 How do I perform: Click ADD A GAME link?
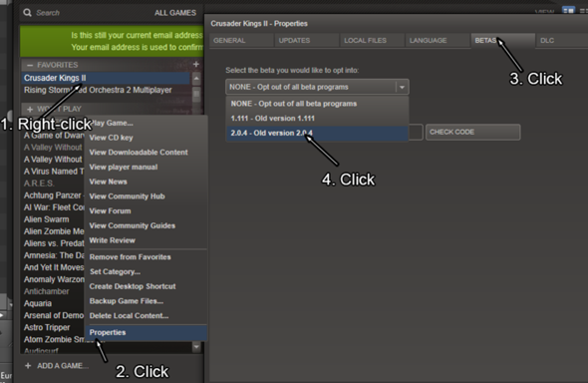click(x=63, y=366)
